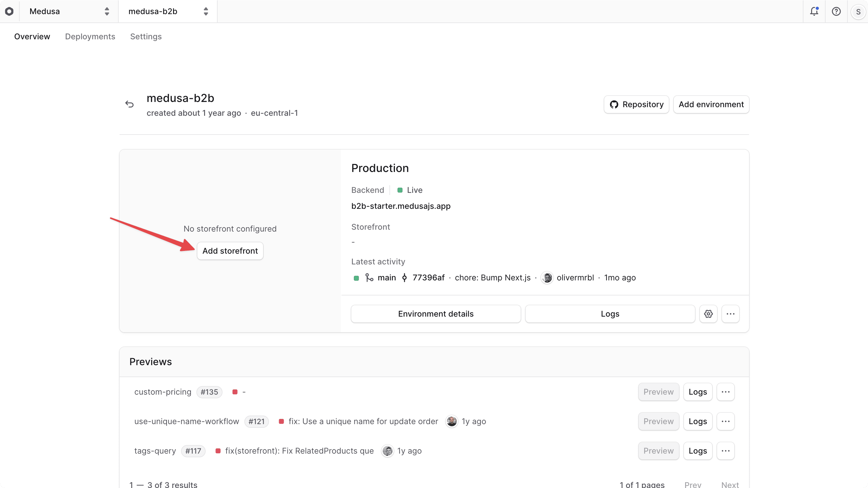868x488 pixels.
Task: Open the notification bell
Action: pos(814,11)
